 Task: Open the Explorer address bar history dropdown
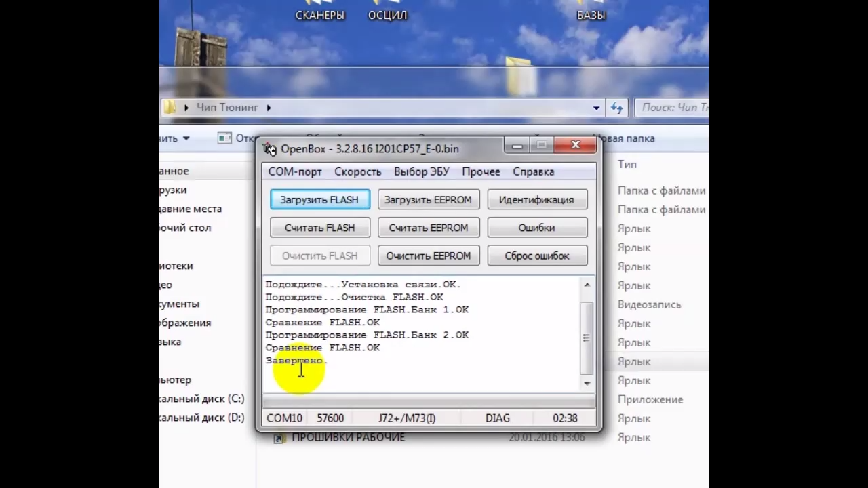pos(596,107)
